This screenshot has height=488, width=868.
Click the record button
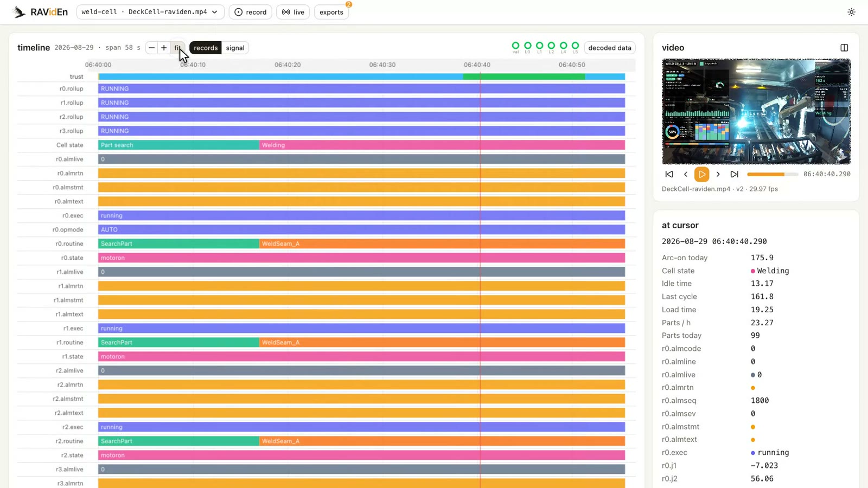(x=251, y=12)
